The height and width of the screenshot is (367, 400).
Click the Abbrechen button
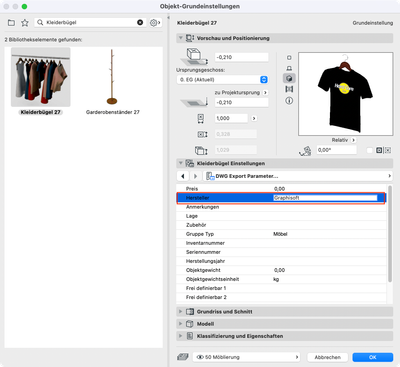(328, 357)
